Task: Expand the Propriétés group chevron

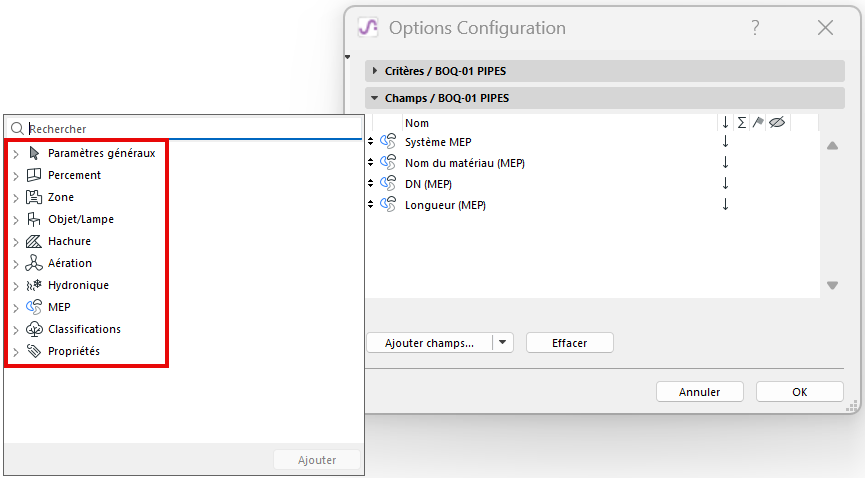Action: click(15, 352)
